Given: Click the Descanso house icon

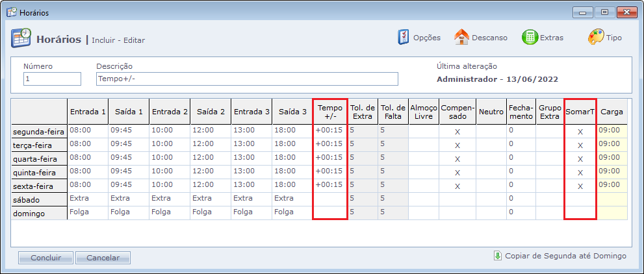Looking at the screenshot, I should pos(461,37).
